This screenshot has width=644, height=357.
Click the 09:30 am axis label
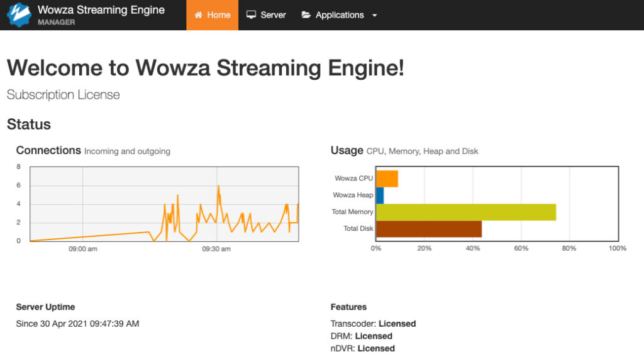click(x=216, y=249)
